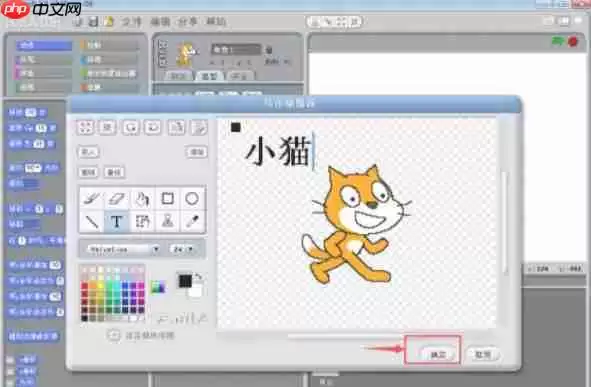Switch to the alternate gradient color palette

158,287
